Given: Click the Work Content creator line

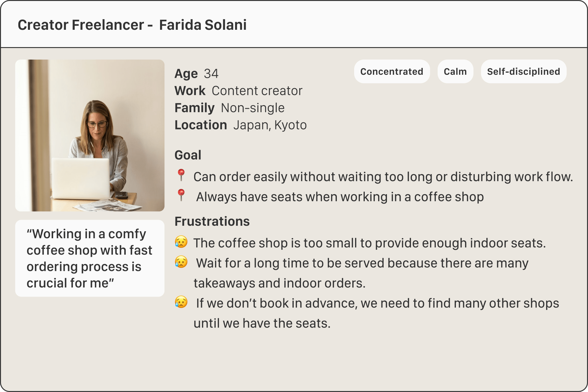Looking at the screenshot, I should tap(238, 91).
